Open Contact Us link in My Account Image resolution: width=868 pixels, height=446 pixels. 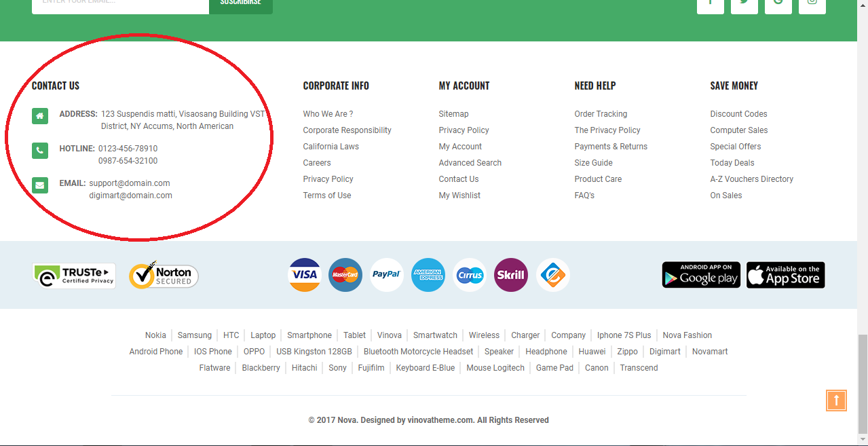pos(459,179)
